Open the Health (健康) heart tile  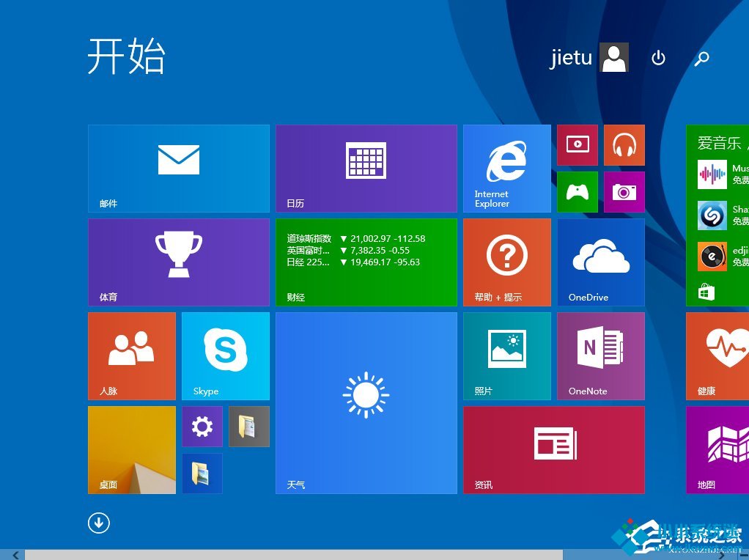click(x=717, y=356)
